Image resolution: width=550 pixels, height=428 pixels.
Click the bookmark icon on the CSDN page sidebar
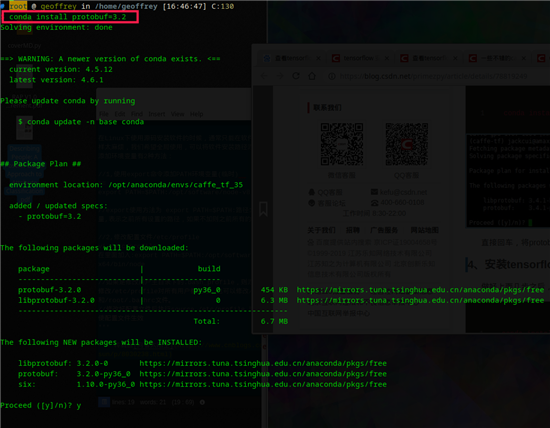pyautogui.click(x=263, y=209)
